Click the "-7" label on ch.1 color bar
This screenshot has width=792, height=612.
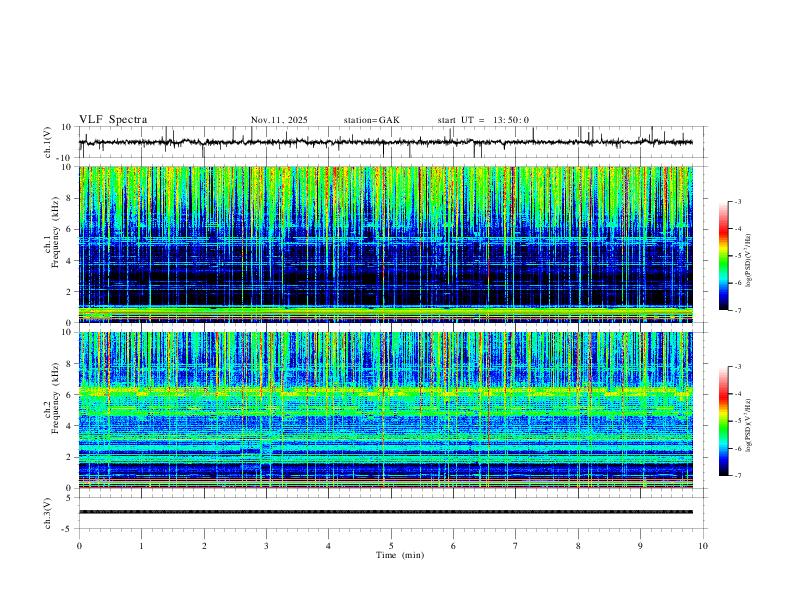[x=738, y=311]
